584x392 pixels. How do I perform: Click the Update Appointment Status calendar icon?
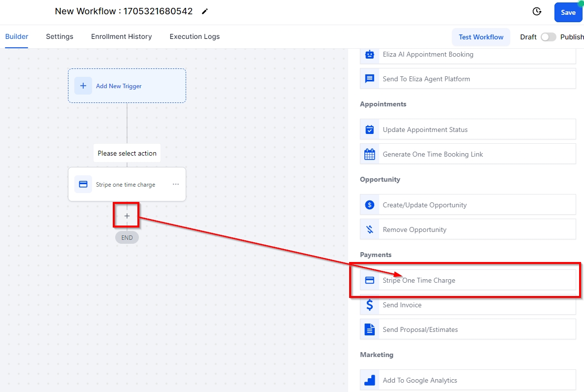click(369, 130)
